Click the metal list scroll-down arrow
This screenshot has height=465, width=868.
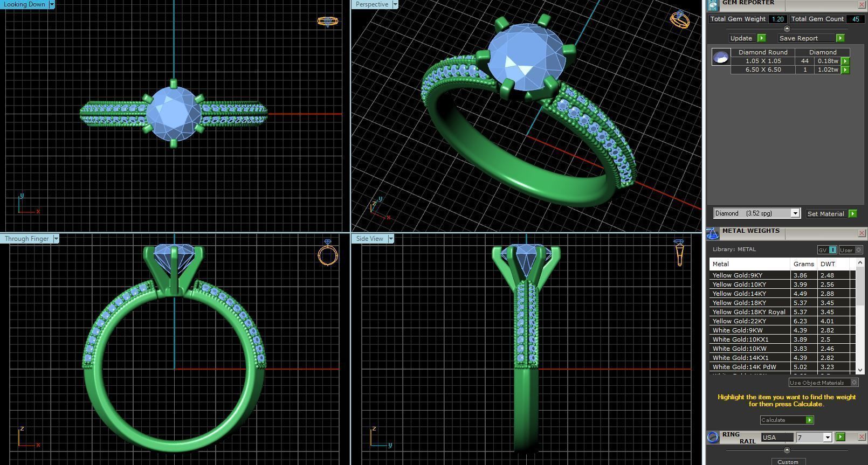click(860, 370)
